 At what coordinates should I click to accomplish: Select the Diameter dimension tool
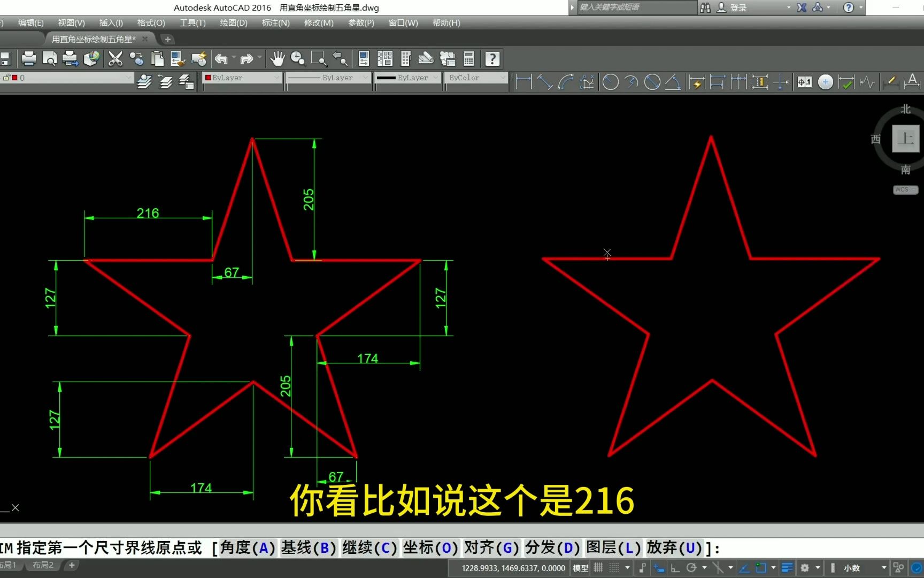(652, 82)
